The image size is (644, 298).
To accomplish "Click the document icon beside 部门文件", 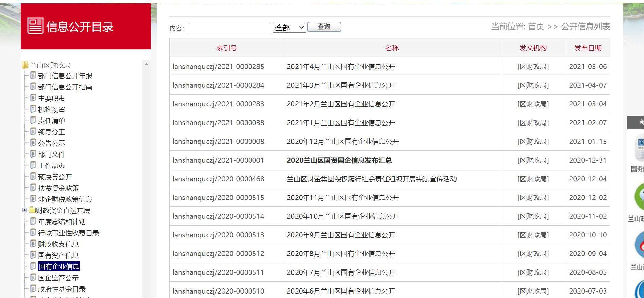I will point(33,154).
